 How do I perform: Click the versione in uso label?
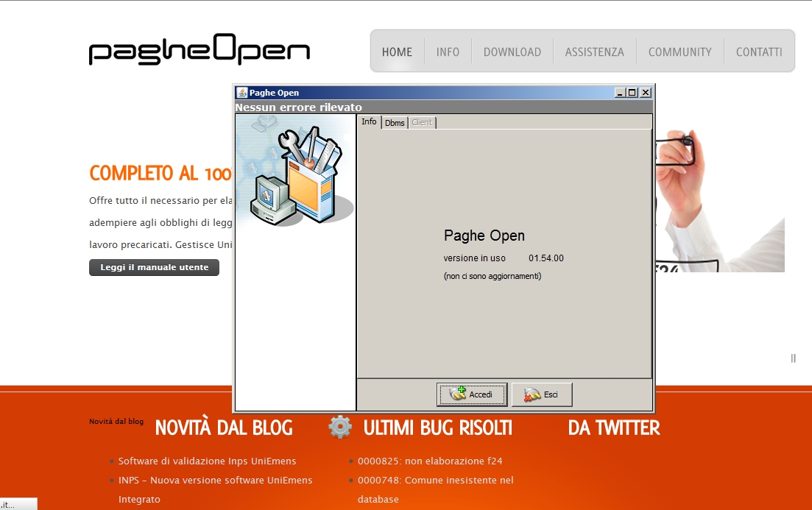[474, 258]
